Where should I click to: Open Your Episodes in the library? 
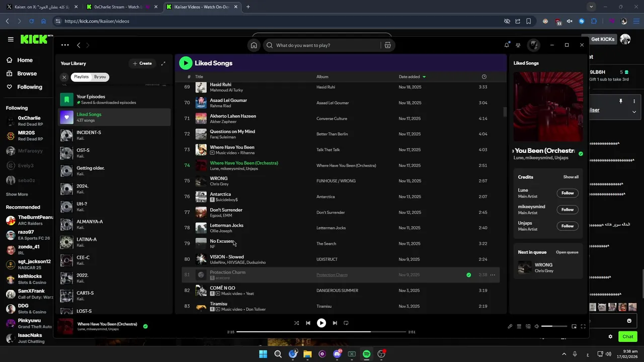coord(114,100)
